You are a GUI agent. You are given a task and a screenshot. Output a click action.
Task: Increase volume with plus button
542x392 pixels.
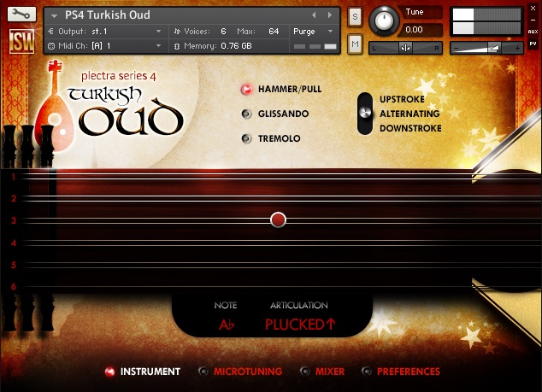(x=517, y=49)
